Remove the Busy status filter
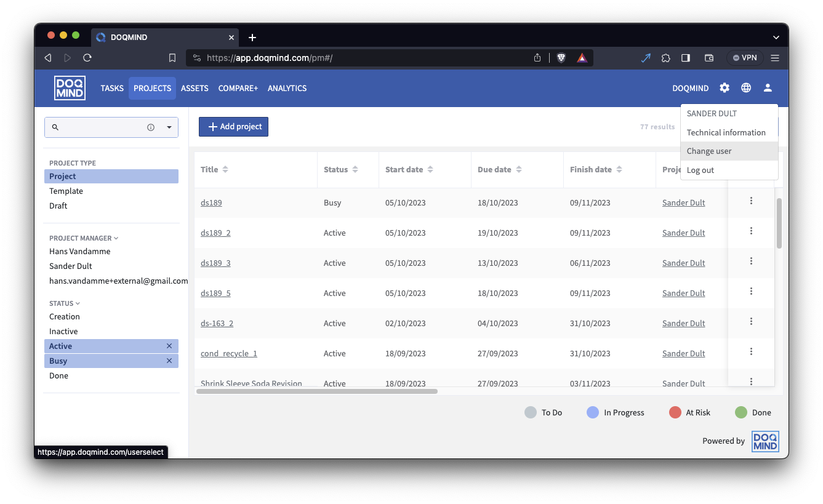The image size is (823, 504). click(169, 361)
